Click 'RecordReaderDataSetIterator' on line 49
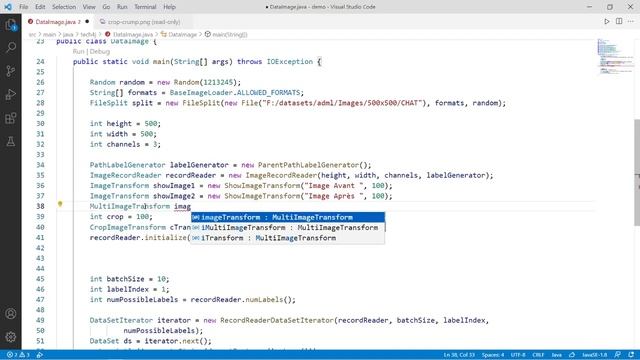The width and height of the screenshot is (640, 360). (x=277, y=320)
